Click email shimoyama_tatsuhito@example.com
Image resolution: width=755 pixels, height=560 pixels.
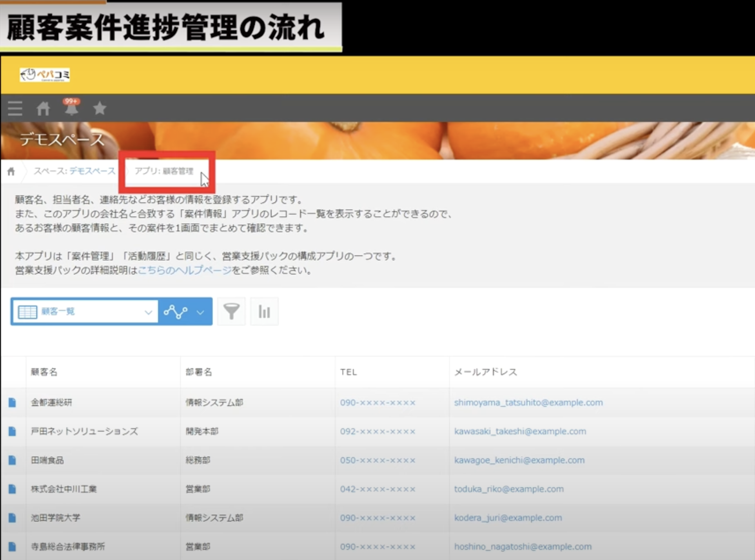[x=528, y=402]
